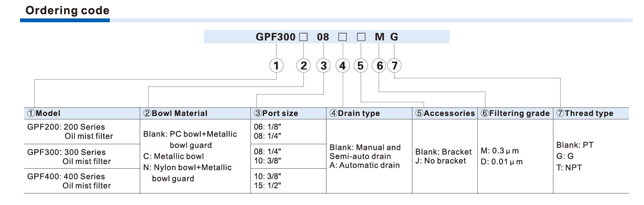
Task: Select the large circled number 7 callout
Action: [394, 66]
